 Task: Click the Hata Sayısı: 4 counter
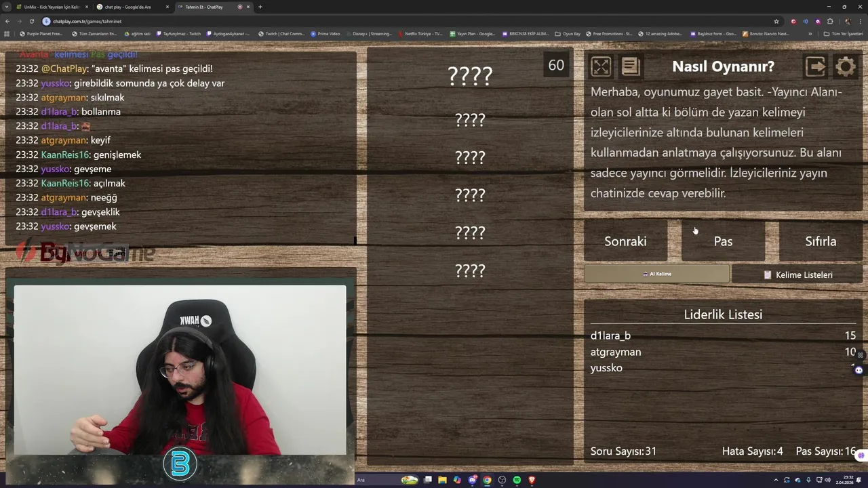[752, 451]
